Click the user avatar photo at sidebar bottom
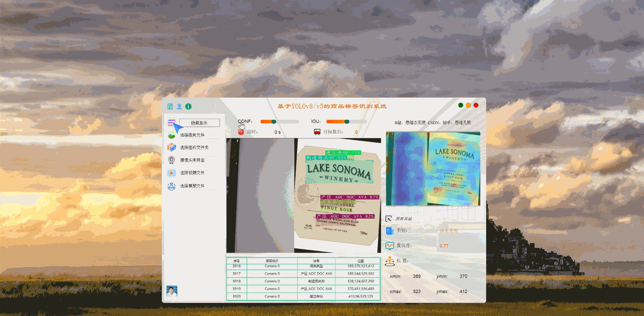Image resolution: width=644 pixels, height=316 pixels. click(x=172, y=291)
